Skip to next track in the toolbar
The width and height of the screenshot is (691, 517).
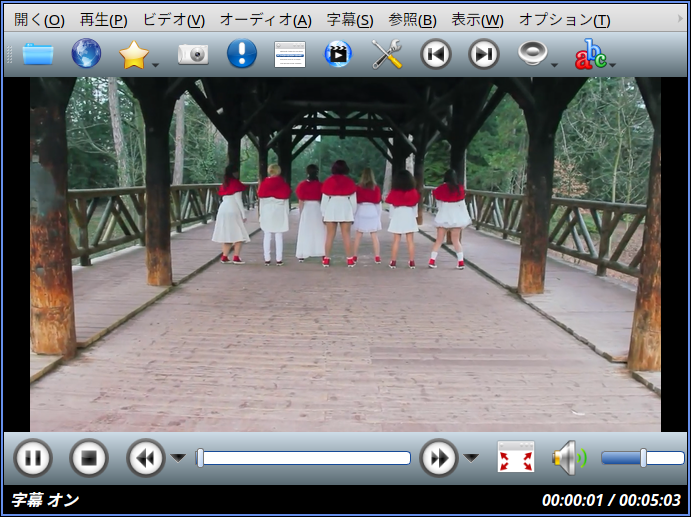(483, 54)
